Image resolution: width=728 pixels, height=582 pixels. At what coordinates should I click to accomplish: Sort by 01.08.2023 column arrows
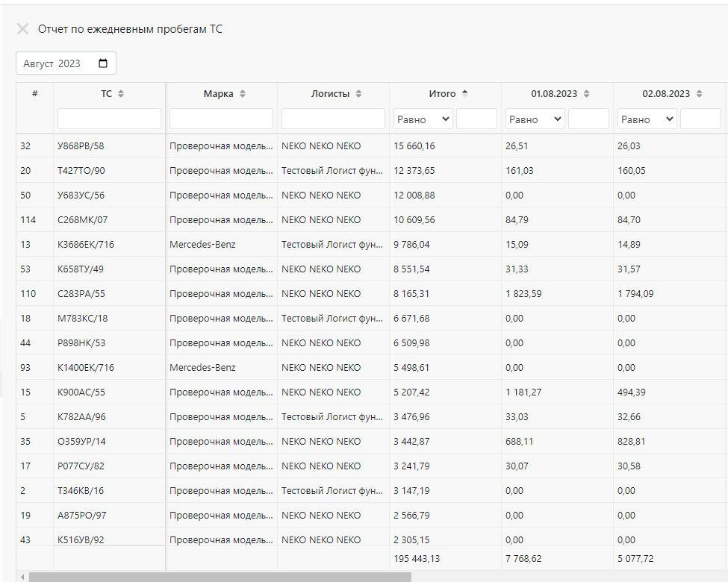point(586,94)
